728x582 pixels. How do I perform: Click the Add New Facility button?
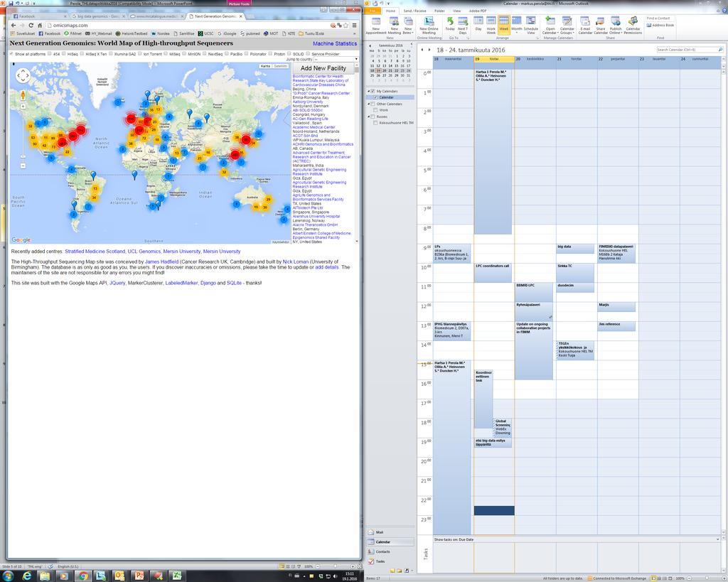(x=323, y=68)
